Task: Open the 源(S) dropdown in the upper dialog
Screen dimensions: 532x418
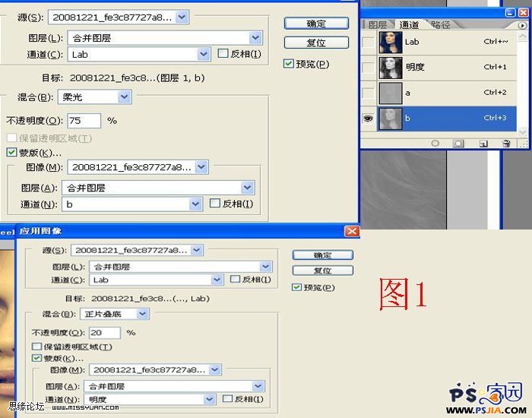Action: (x=182, y=17)
